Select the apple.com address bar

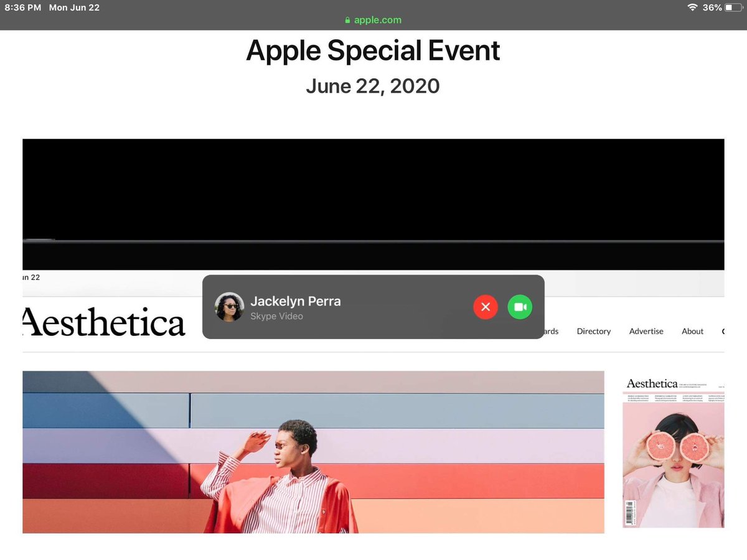pyautogui.click(x=374, y=20)
